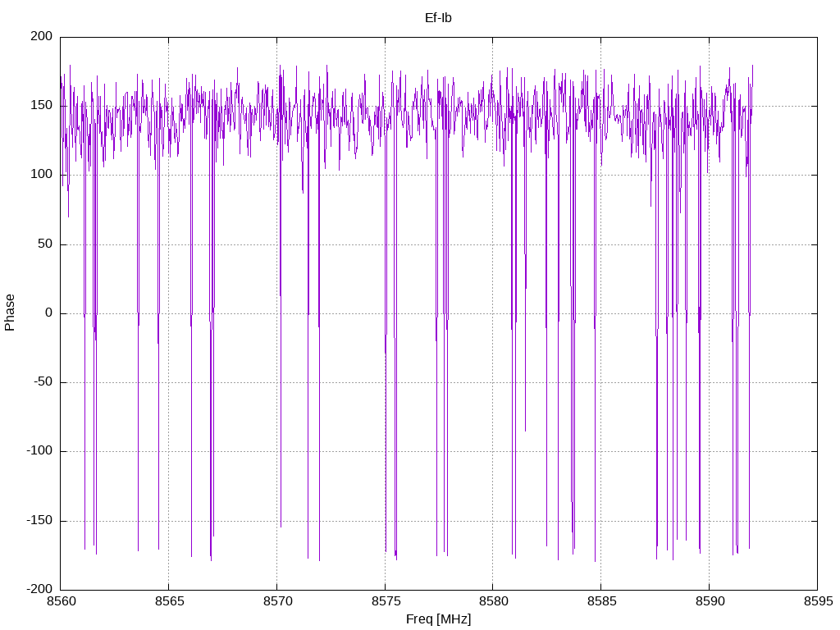Click the 8565 x-axis tick label
840x630 pixels.
169,601
